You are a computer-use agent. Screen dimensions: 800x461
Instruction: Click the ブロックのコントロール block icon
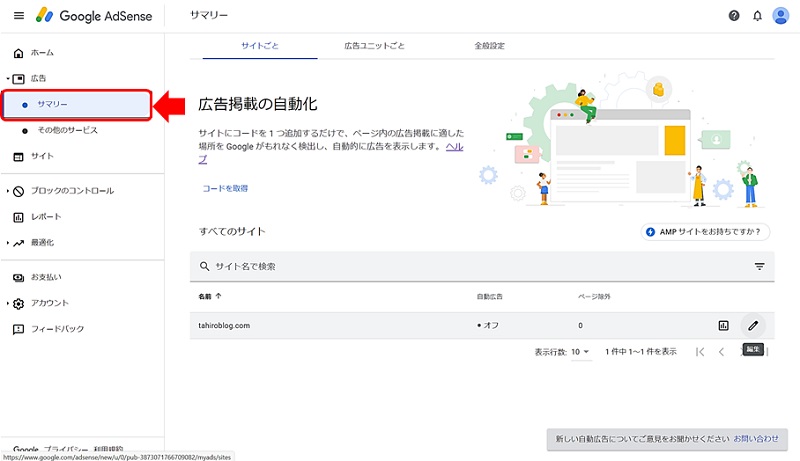pyautogui.click(x=18, y=191)
